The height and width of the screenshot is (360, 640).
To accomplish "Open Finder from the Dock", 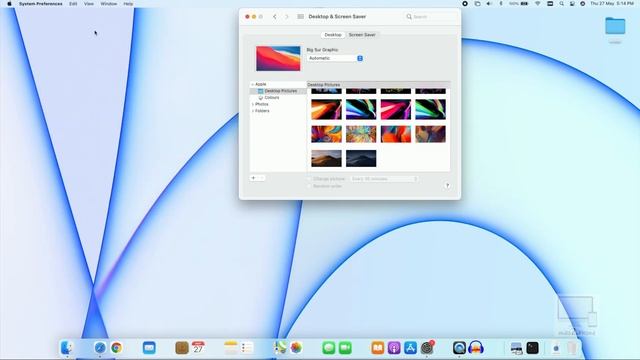I will click(67, 348).
